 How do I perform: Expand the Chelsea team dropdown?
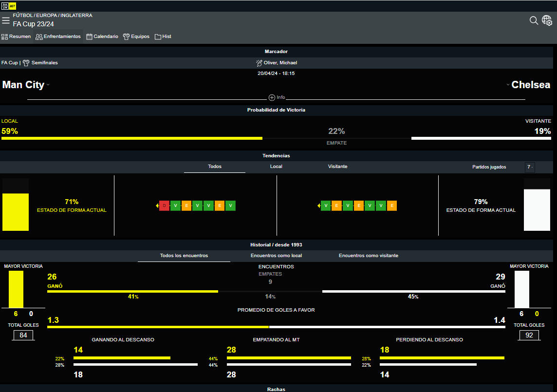pos(508,85)
